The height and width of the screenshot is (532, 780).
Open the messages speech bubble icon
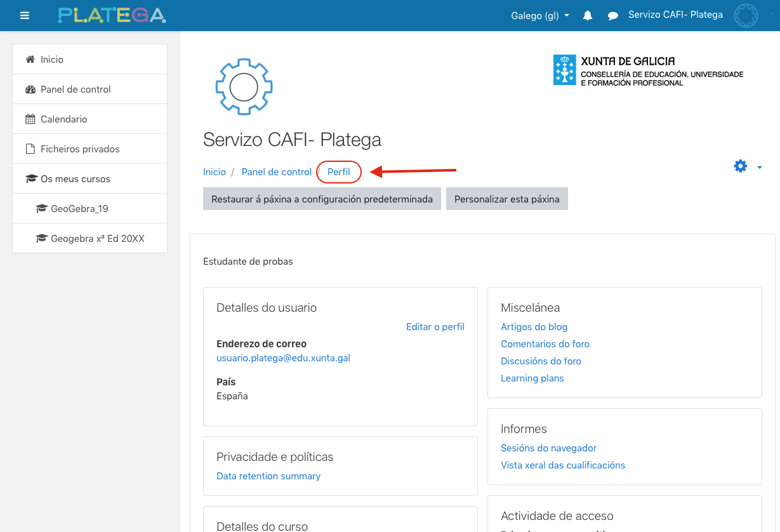point(613,16)
